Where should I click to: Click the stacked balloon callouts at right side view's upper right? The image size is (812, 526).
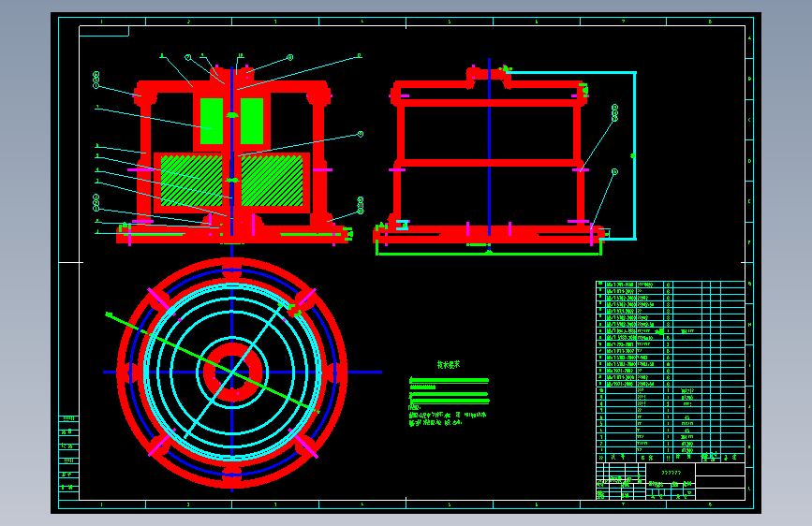[x=614, y=113]
